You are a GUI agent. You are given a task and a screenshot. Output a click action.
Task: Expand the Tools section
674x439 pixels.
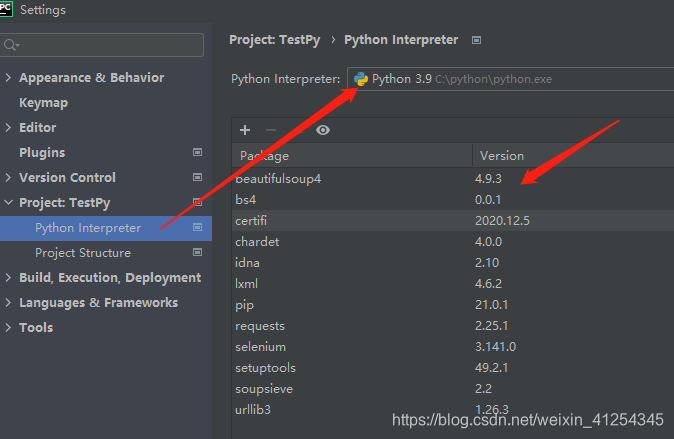pos(8,327)
